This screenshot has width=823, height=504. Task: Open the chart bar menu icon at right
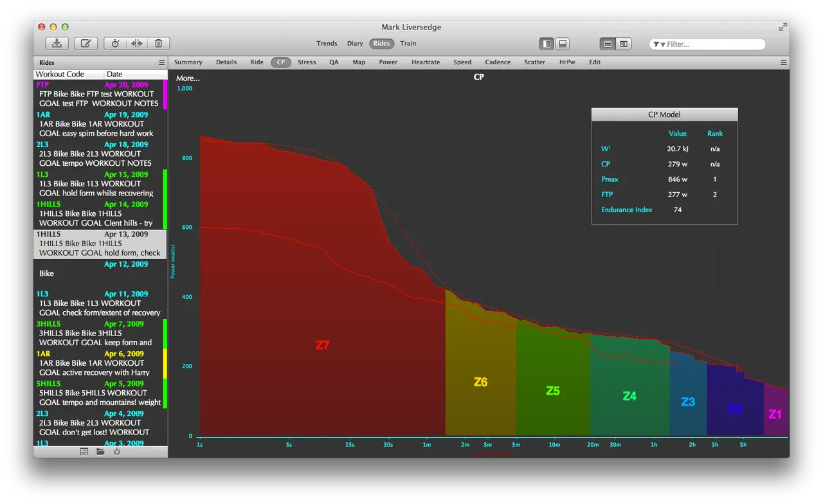pos(784,62)
